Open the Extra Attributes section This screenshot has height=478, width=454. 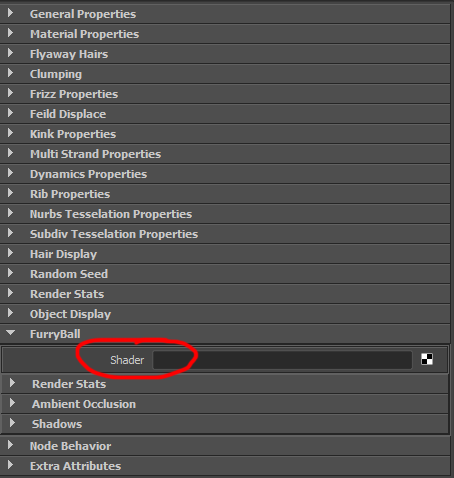coord(10,465)
